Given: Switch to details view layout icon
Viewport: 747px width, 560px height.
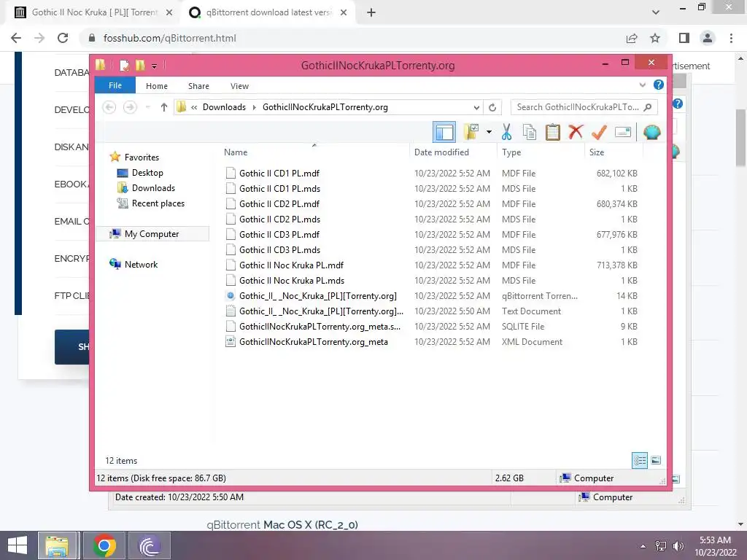Looking at the screenshot, I should point(639,460).
